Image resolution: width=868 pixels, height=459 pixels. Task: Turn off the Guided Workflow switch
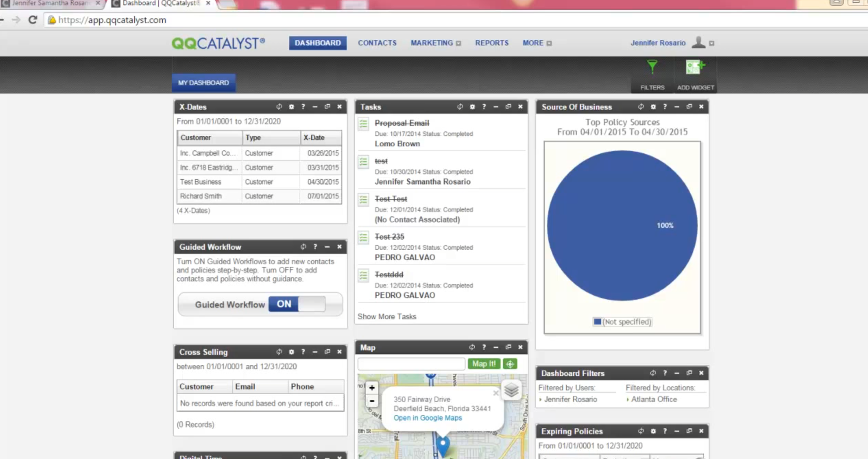coord(297,304)
